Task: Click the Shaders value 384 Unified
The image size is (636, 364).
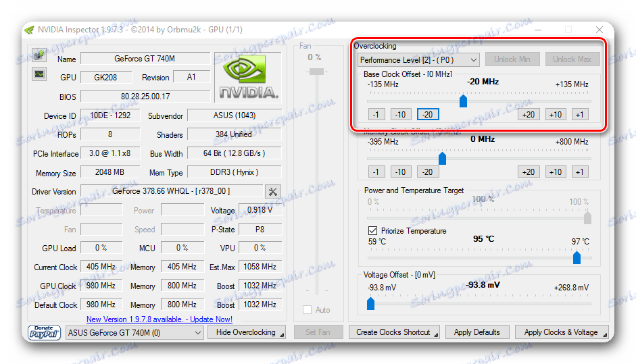Action: pyautogui.click(x=235, y=134)
